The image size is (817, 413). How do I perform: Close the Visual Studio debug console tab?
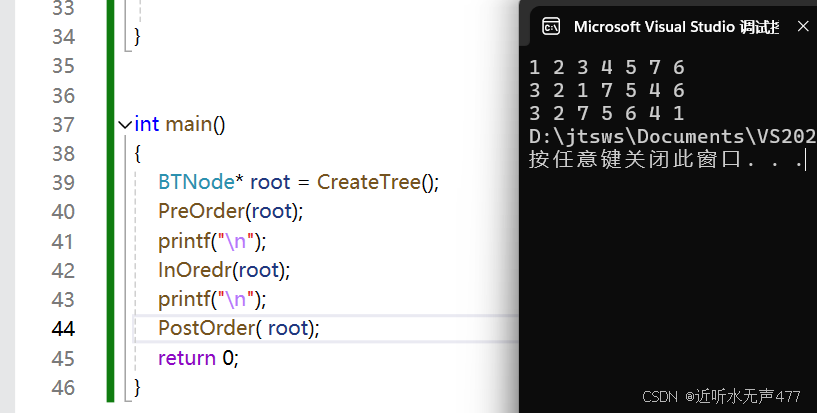803,26
